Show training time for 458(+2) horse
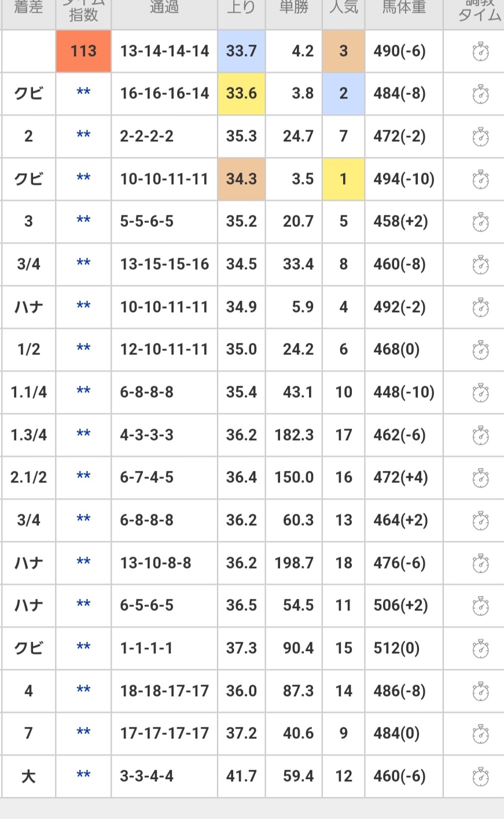This screenshot has height=819, width=504. point(480,222)
